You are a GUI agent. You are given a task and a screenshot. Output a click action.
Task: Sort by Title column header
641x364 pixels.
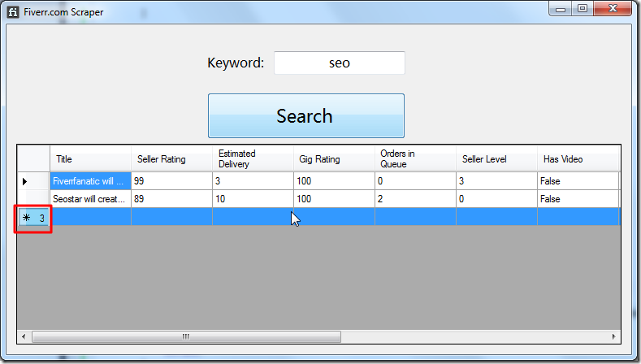pos(90,158)
